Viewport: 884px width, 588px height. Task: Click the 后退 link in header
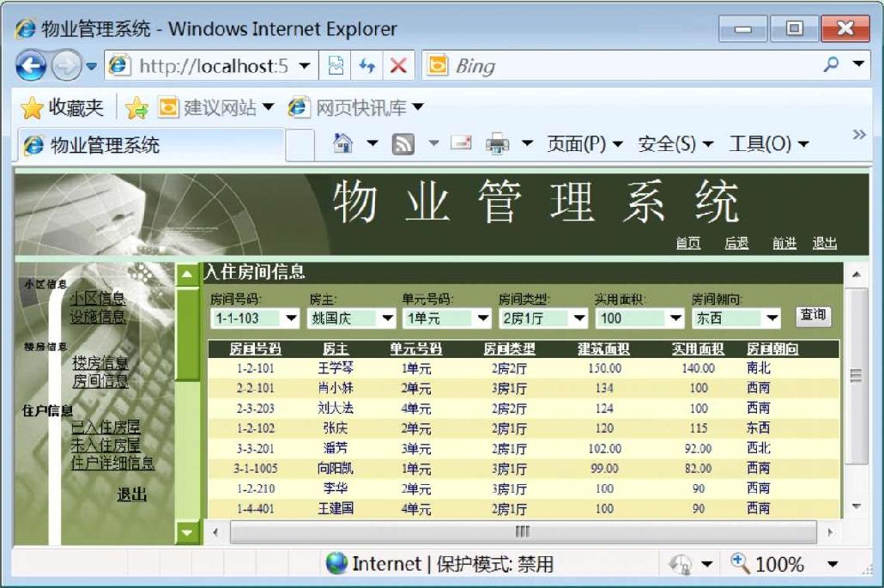[736, 244]
